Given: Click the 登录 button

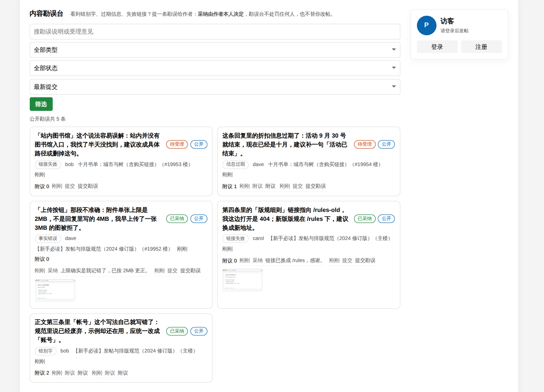Looking at the screenshot, I should (x=437, y=47).
